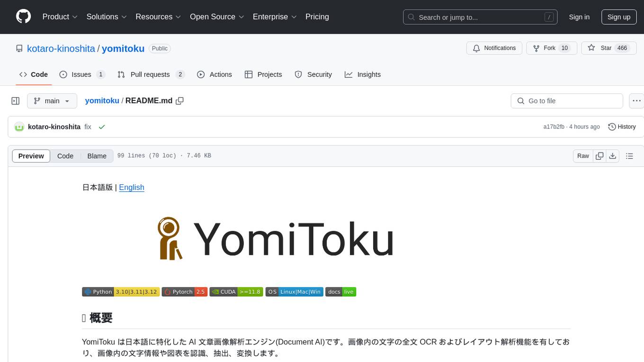Click the docs live badge
644x362 pixels.
click(341, 292)
